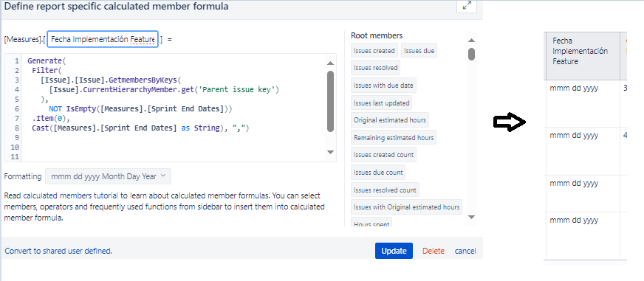The height and width of the screenshot is (281, 644).
Task: Insert the Issues resolved count member
Action: click(385, 190)
